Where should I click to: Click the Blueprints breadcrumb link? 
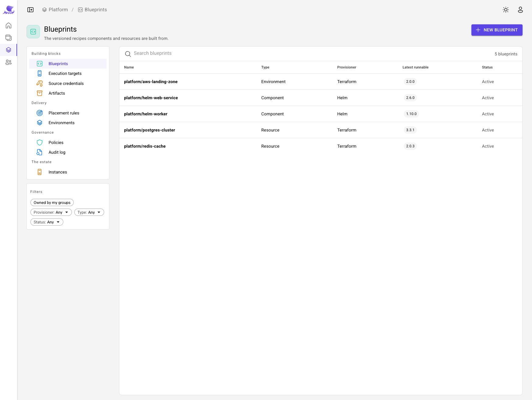[x=93, y=10]
